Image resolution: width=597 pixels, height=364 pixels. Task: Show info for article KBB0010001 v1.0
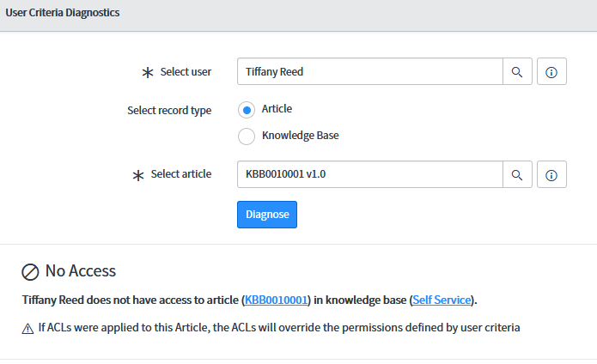(x=551, y=174)
